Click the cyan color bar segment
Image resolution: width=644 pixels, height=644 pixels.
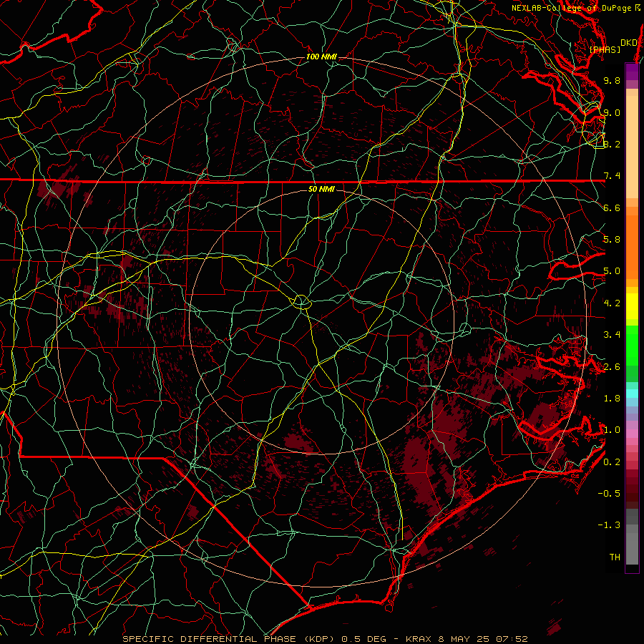pos(632,394)
